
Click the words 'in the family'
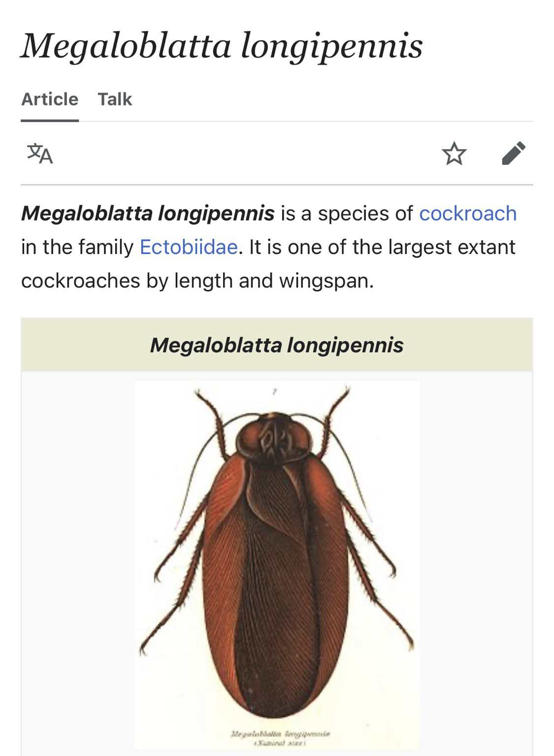pyautogui.click(x=77, y=247)
